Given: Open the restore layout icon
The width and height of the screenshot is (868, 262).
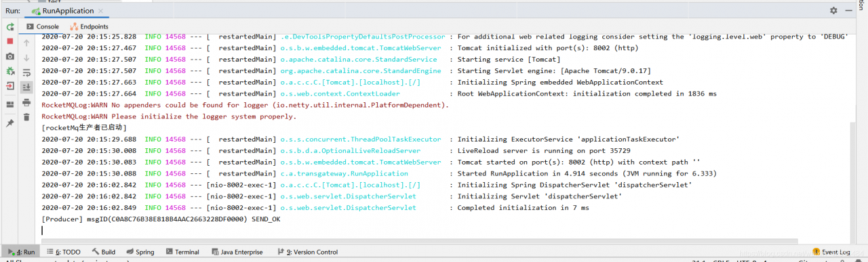Looking at the screenshot, I should coord(10,105).
